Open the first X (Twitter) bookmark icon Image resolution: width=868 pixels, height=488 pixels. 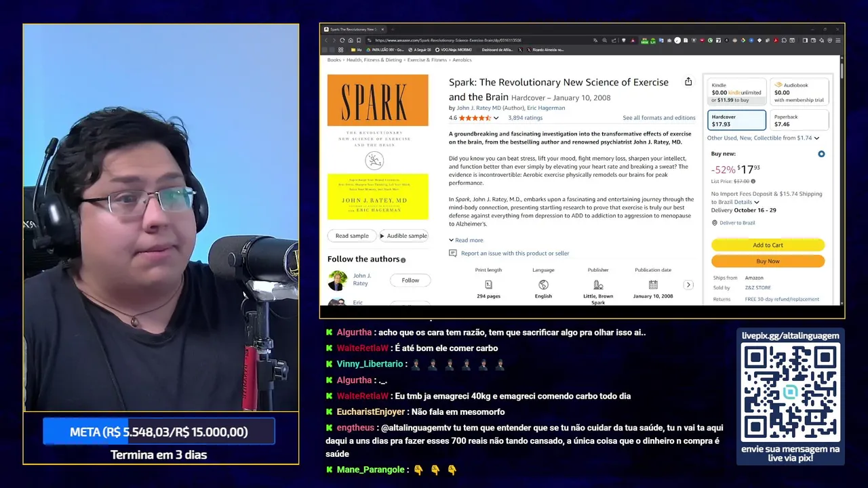coord(520,49)
